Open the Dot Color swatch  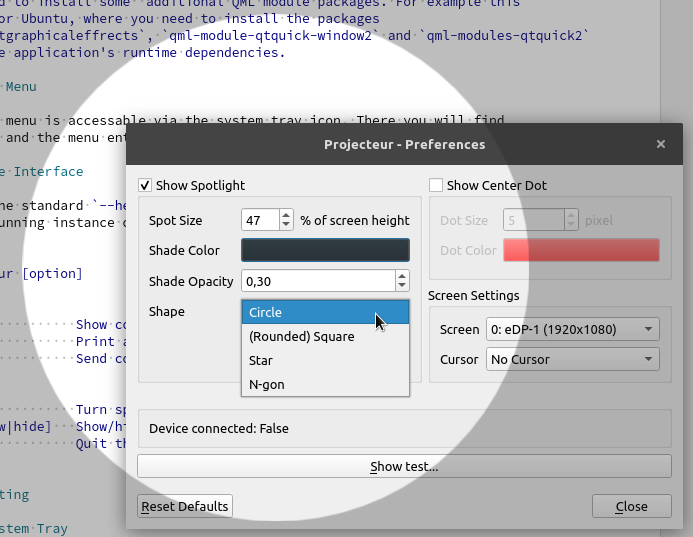pos(581,250)
